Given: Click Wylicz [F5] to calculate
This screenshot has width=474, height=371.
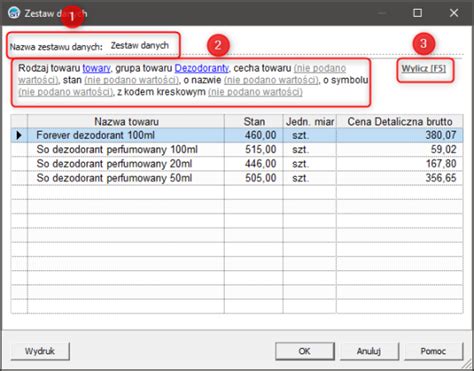Looking at the screenshot, I should tap(423, 69).
